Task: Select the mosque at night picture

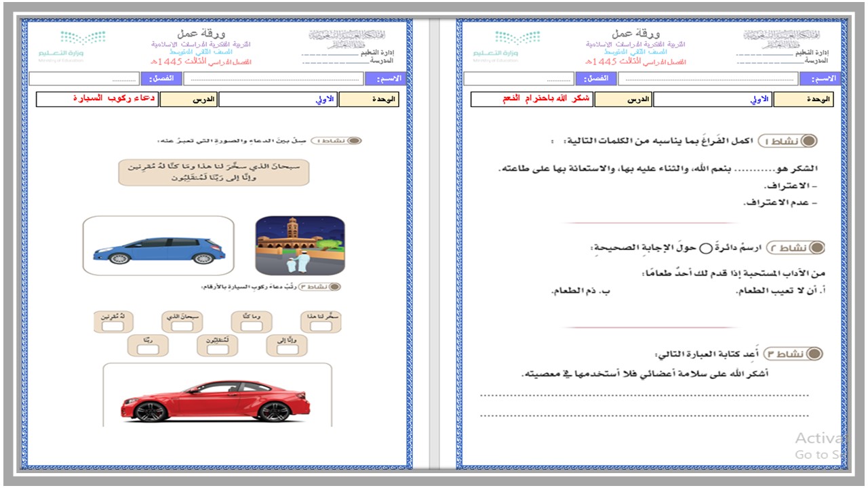Action: [300, 245]
